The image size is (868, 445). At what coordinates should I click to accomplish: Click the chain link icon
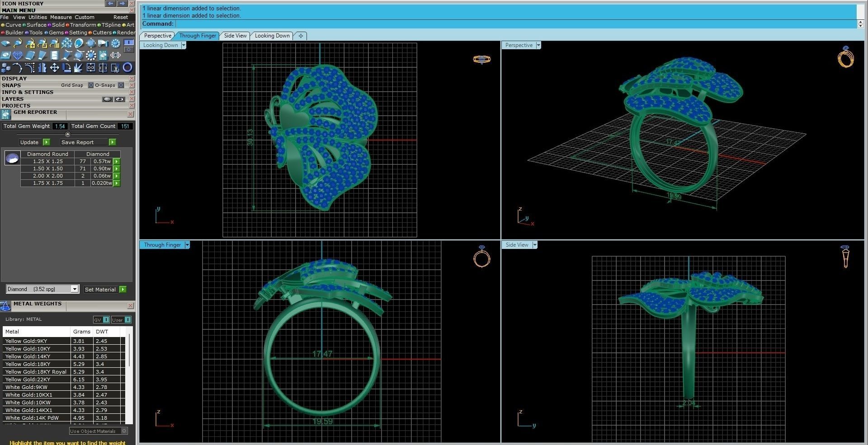(x=91, y=68)
